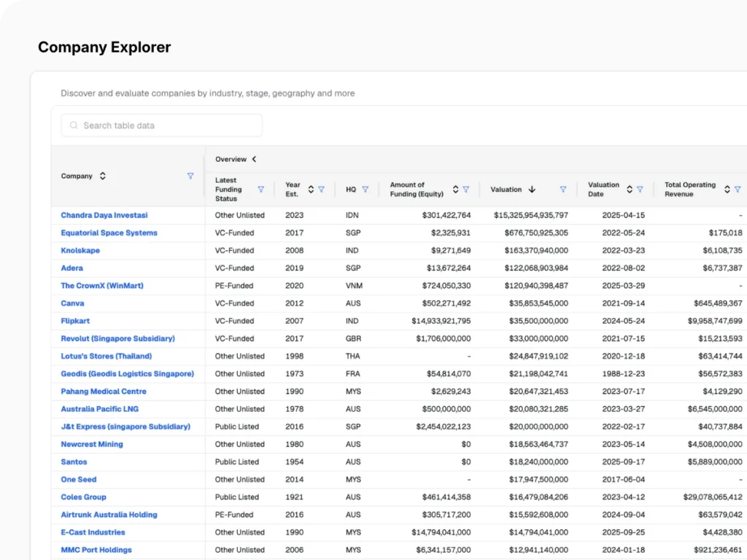Toggle Valuation descending sort arrow
The height and width of the screenshot is (560, 747).
pyautogui.click(x=532, y=190)
